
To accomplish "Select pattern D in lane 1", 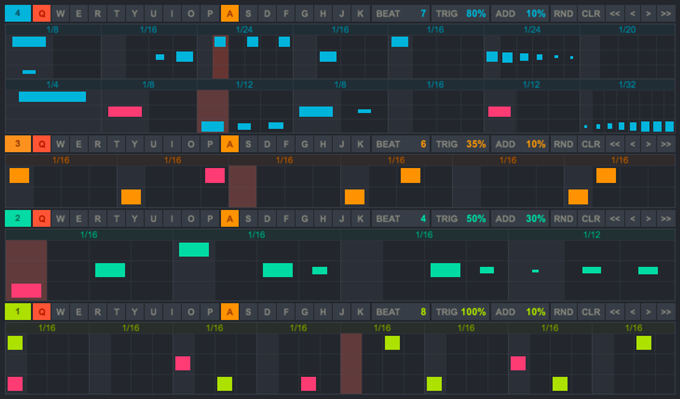I will [x=267, y=312].
